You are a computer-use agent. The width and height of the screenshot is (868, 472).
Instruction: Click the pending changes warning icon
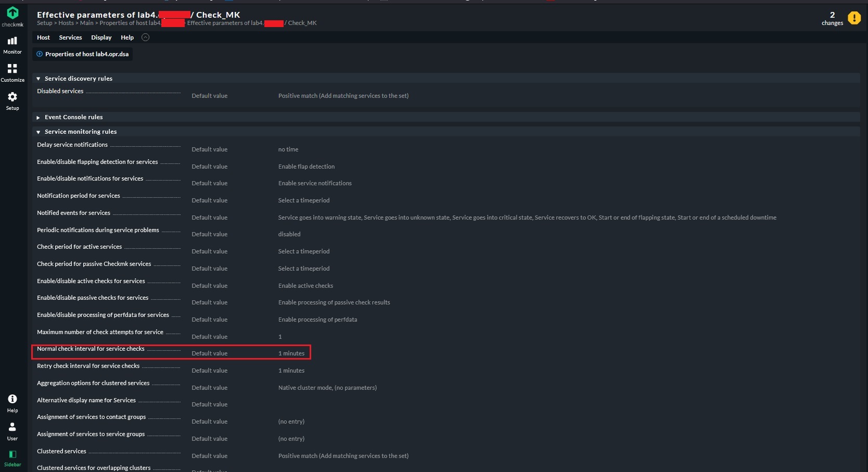click(x=854, y=18)
